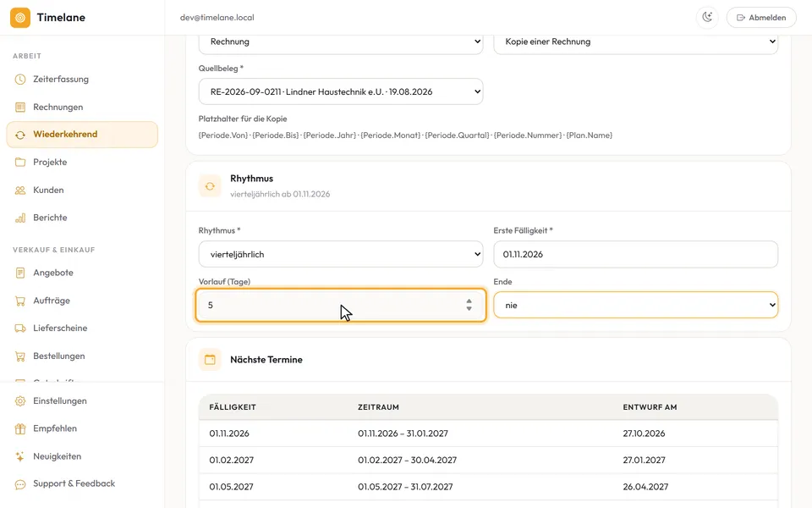812x508 pixels.
Task: Go to Wiederkehrend menu item
Action: [x=82, y=135]
